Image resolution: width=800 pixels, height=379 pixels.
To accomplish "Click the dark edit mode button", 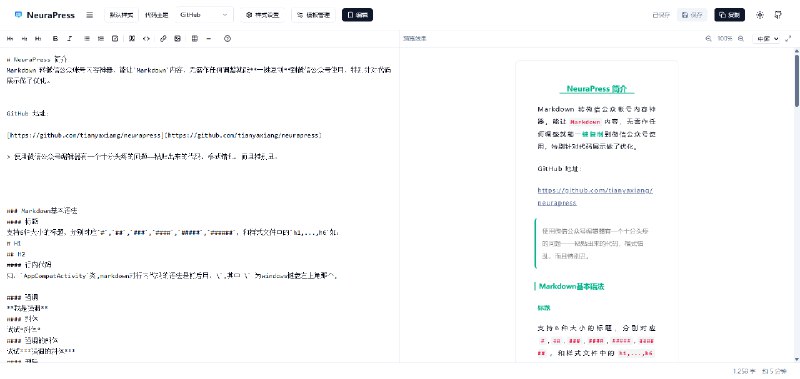I will pos(357,15).
